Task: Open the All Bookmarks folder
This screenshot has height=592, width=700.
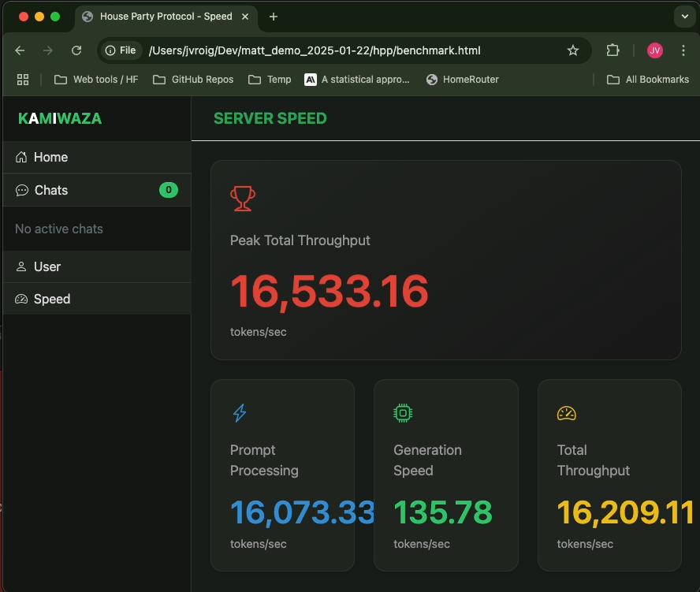Action: point(648,80)
